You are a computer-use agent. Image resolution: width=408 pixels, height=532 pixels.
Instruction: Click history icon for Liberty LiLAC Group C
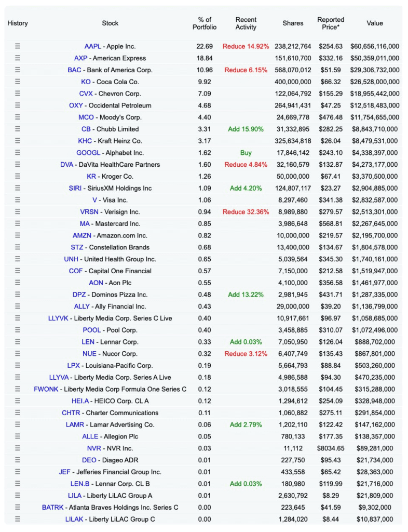pos(18,519)
